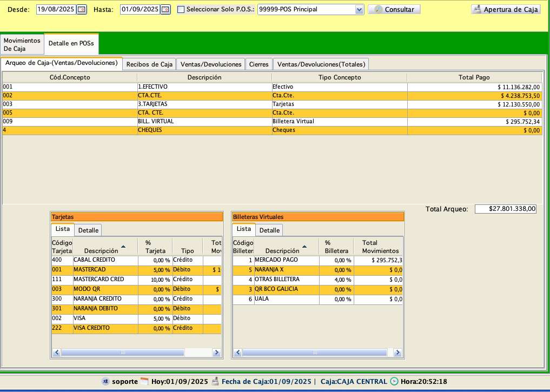
Task: Open the Movimientos De Caja tab
Action: [22, 44]
